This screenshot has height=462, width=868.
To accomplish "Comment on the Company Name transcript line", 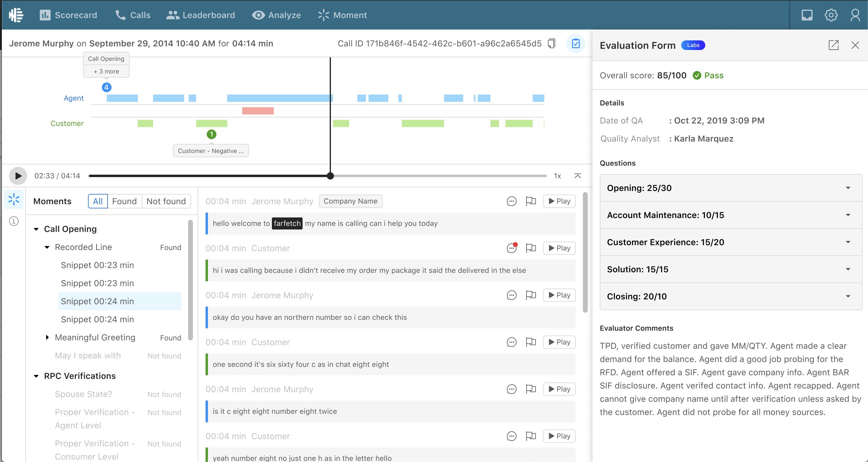I will [x=511, y=201].
